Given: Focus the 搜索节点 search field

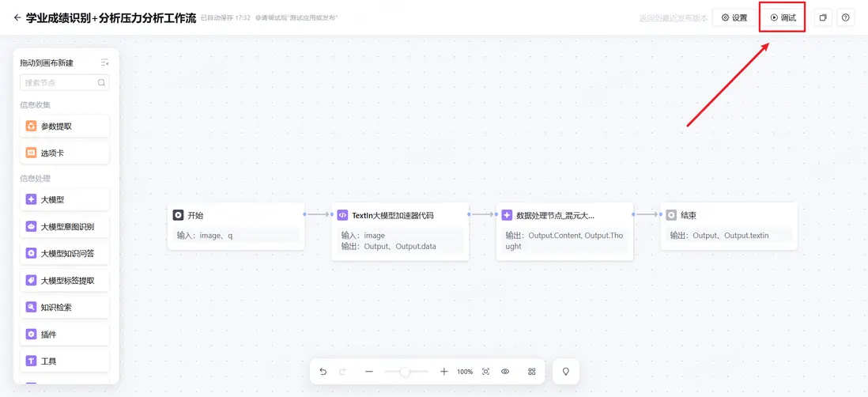Looking at the screenshot, I should (x=65, y=82).
